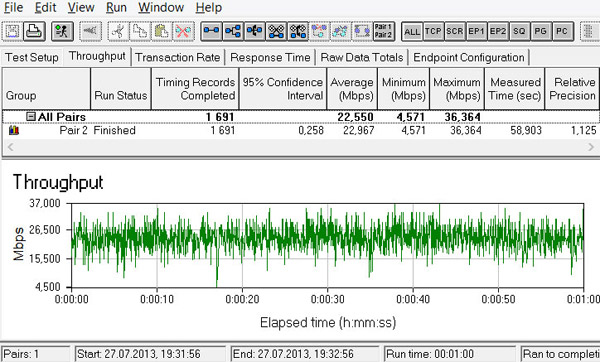Click the Cut scissors toolbar icon

tap(118, 31)
